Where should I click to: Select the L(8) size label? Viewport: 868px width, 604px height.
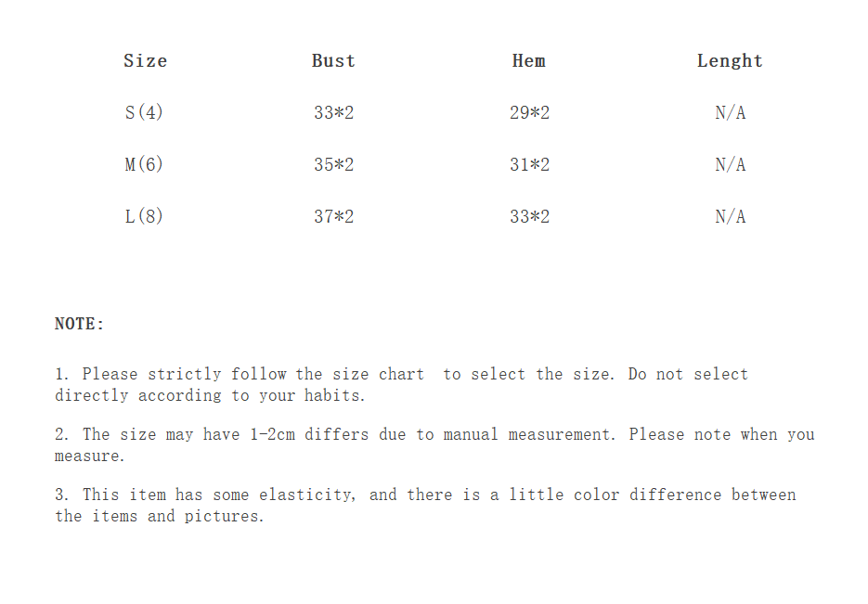(x=144, y=217)
